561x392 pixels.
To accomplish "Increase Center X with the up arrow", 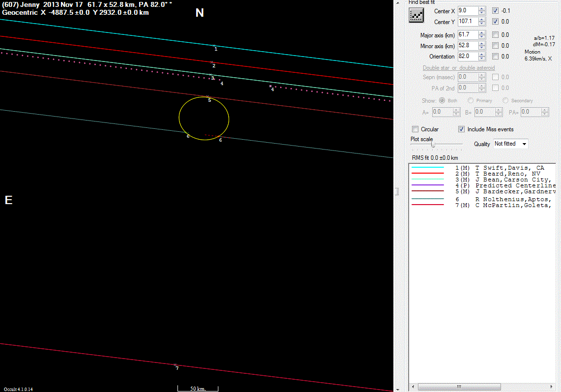I will 482,8.
